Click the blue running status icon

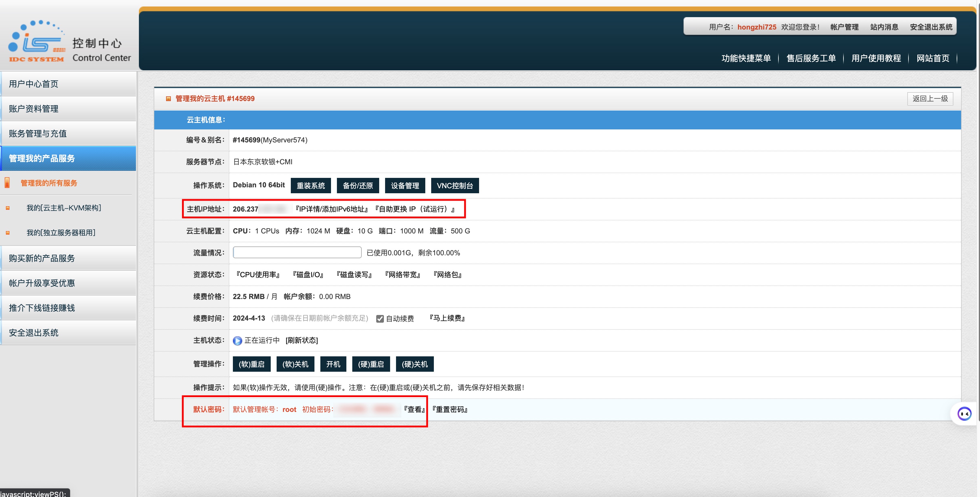coord(237,341)
